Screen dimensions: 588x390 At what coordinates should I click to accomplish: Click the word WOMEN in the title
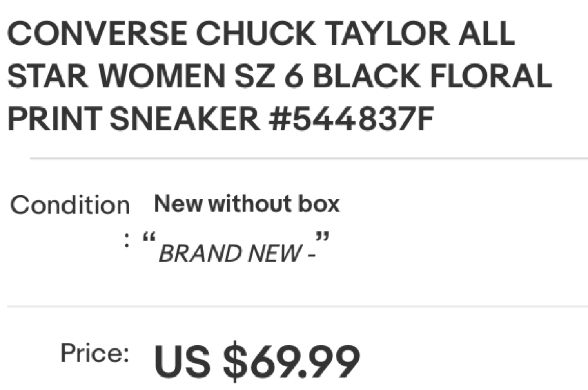coord(162,76)
